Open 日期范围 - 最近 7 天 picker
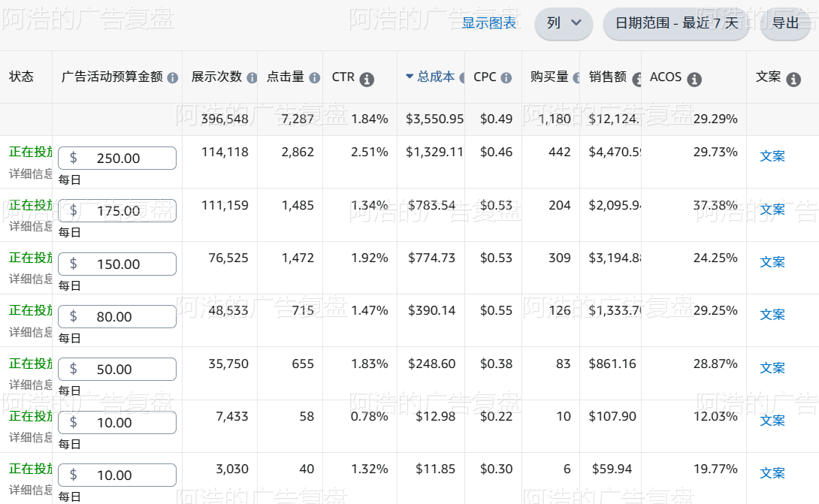The width and height of the screenshot is (819, 504). [676, 23]
